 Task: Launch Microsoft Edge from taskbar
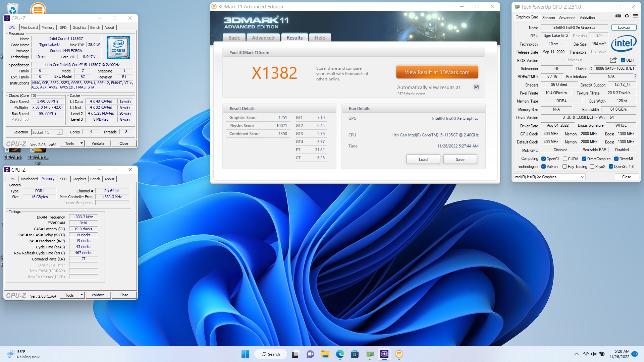coord(340,354)
